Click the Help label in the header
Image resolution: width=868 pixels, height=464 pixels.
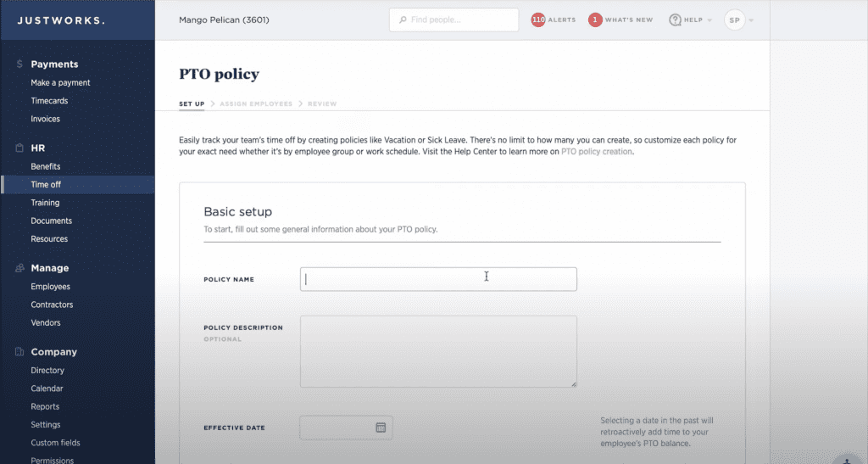click(x=693, y=20)
